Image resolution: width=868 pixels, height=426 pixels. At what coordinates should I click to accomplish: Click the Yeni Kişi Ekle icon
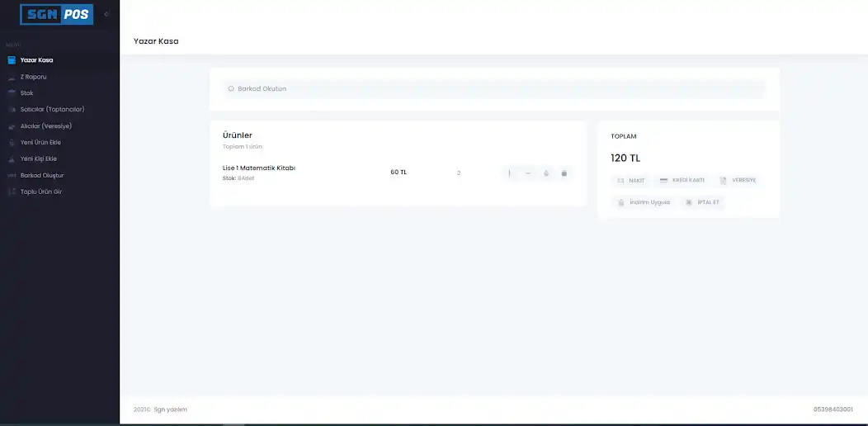tap(12, 159)
